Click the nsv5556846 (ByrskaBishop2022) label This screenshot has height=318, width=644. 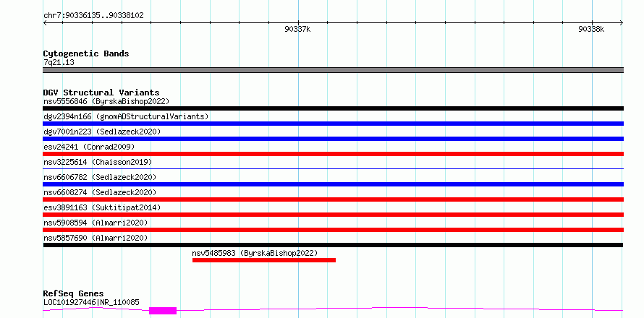[x=106, y=101]
